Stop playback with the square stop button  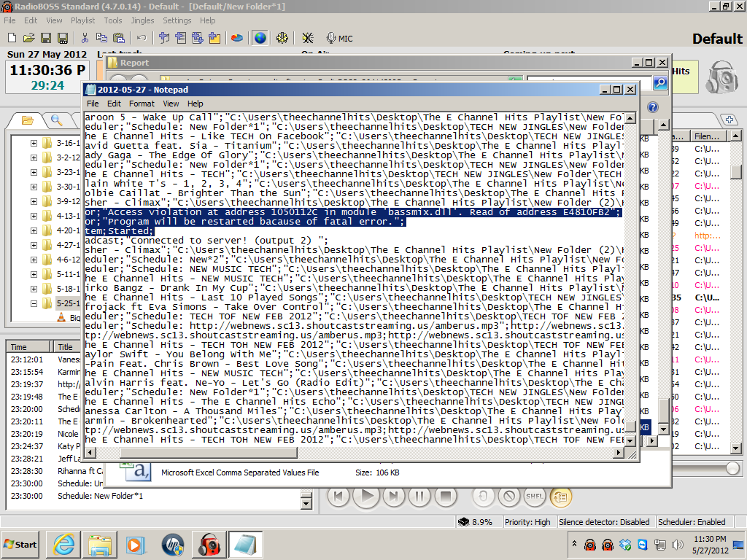click(446, 497)
